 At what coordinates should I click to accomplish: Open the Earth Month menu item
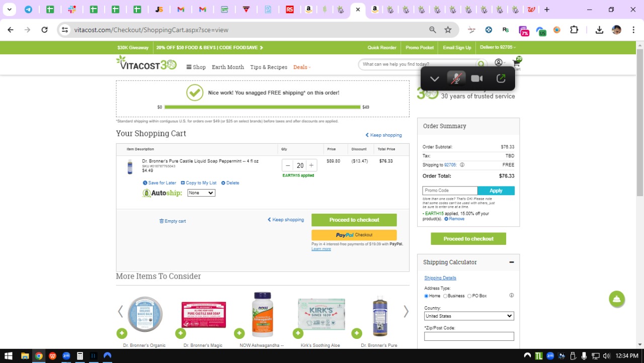pos(228,67)
